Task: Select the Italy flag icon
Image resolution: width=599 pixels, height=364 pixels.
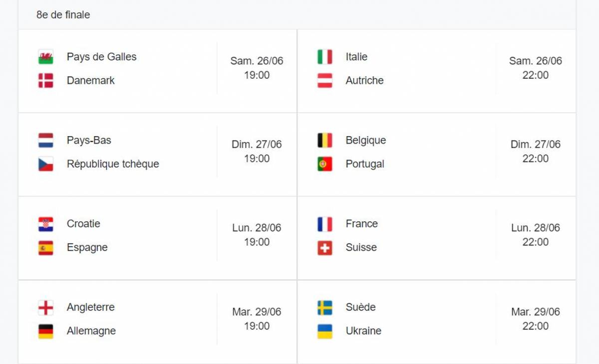Action: click(324, 57)
